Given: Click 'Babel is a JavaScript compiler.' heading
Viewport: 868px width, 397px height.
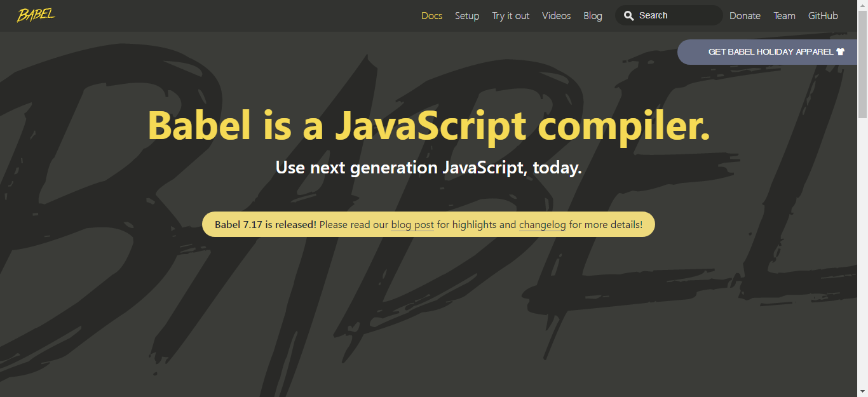Looking at the screenshot, I should [x=429, y=126].
